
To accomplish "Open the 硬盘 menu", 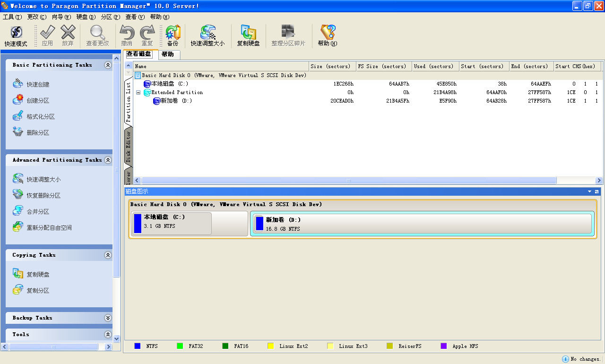I will [x=86, y=17].
